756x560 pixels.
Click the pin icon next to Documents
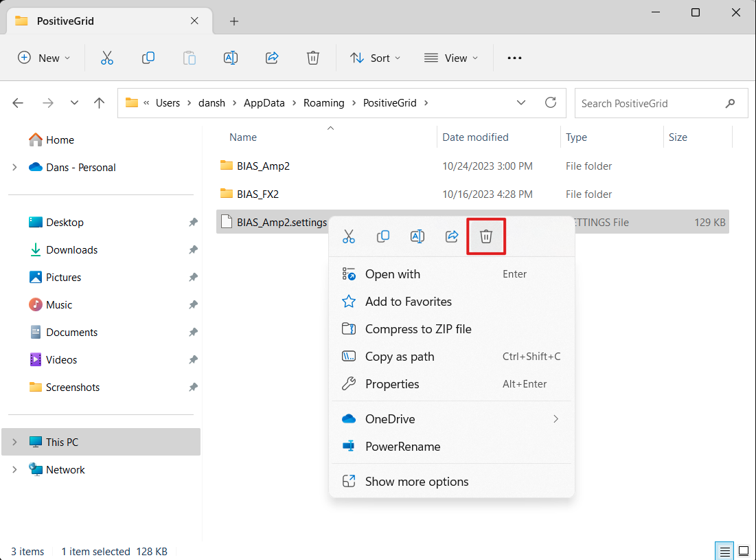(193, 333)
